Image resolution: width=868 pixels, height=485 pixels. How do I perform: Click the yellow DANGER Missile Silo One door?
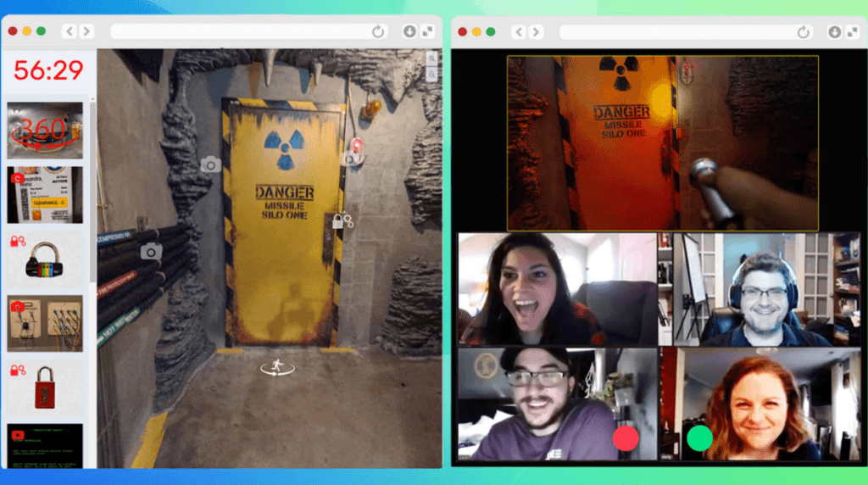point(284,221)
